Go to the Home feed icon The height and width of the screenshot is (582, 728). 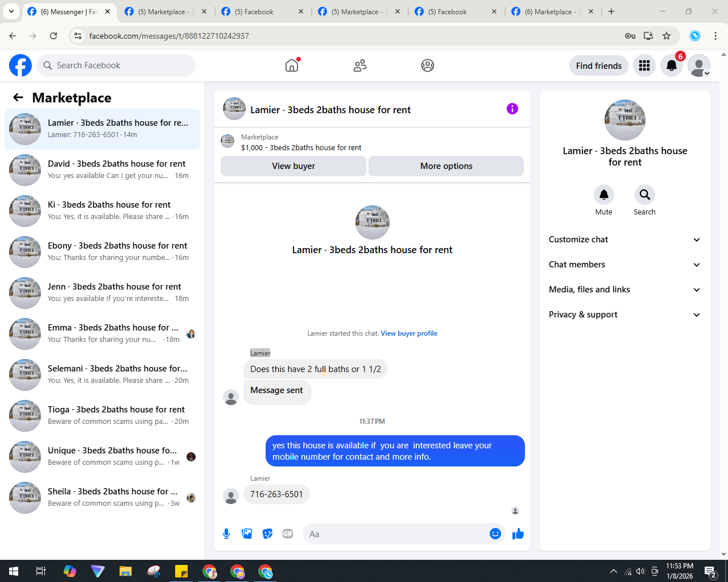coord(292,65)
